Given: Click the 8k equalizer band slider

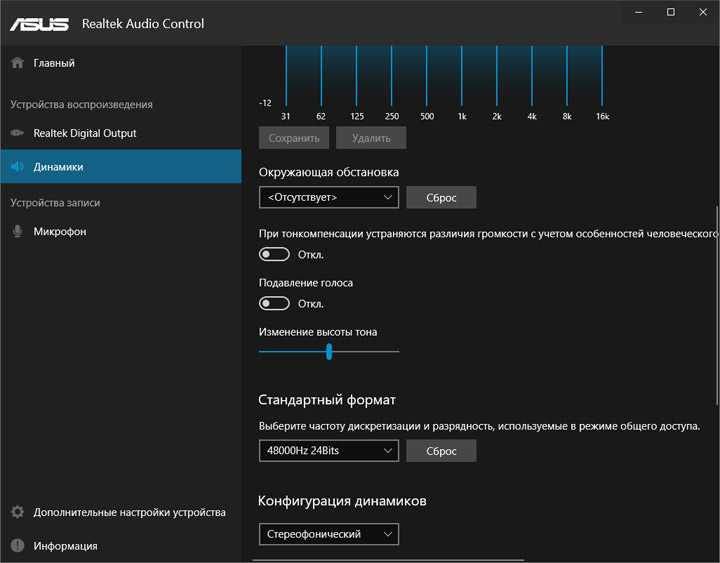Looking at the screenshot, I should 567,76.
